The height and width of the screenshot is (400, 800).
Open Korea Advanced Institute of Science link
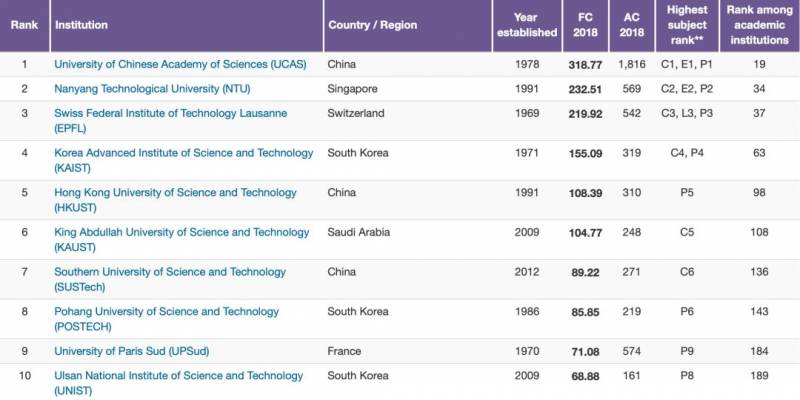[183, 153]
